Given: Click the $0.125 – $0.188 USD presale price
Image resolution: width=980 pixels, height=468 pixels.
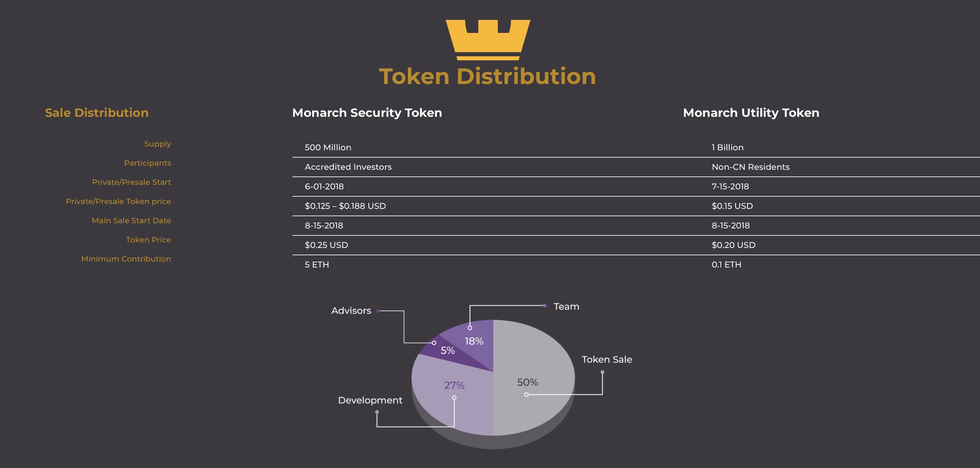Looking at the screenshot, I should coord(345,206).
